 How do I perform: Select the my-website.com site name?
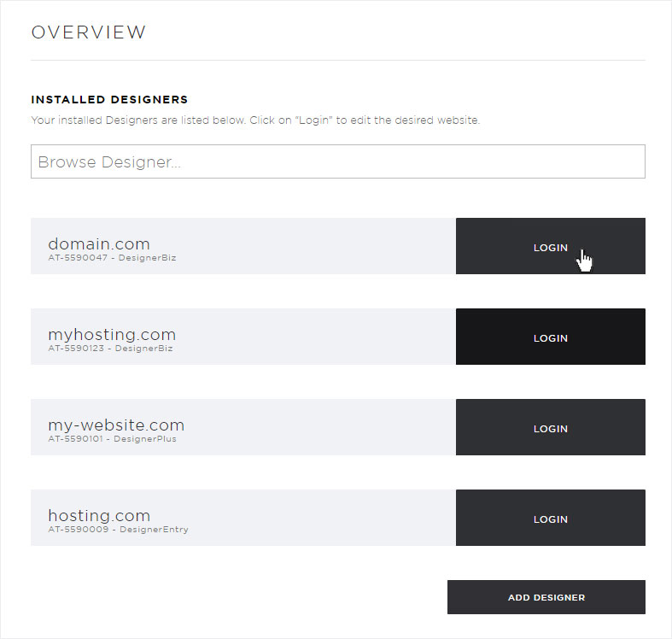pos(116,425)
